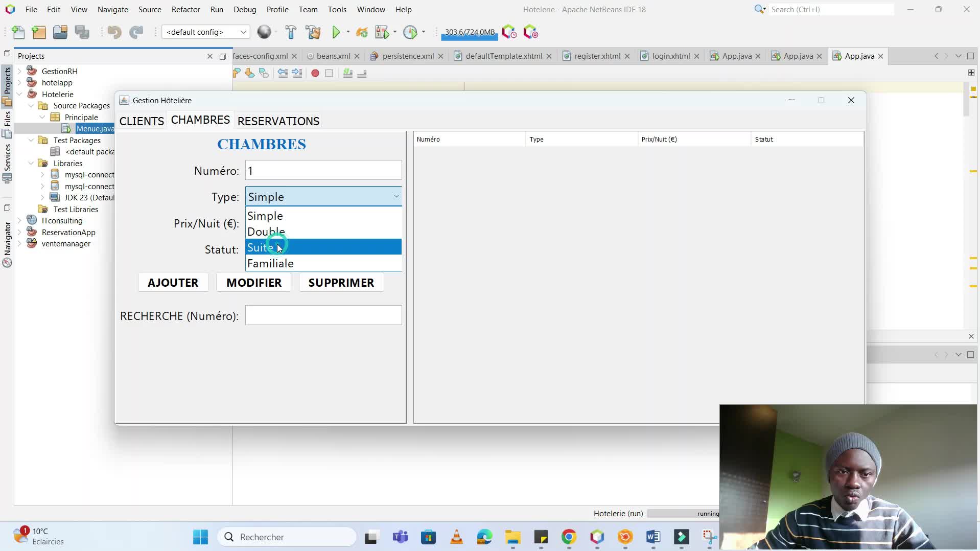
Task: Click the Windows Start button
Action: [200, 537]
